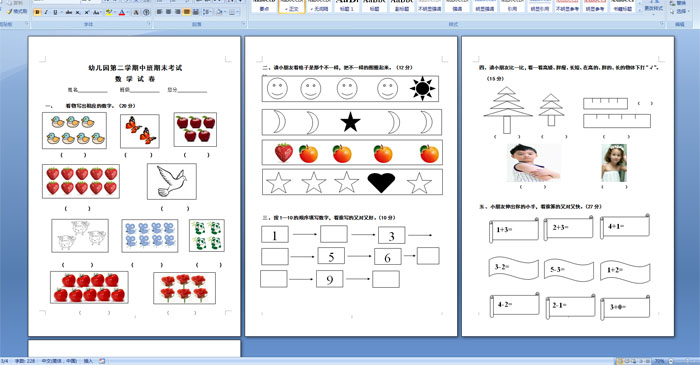Click the red font color swatch
700x365 pixels.
pos(122,12)
